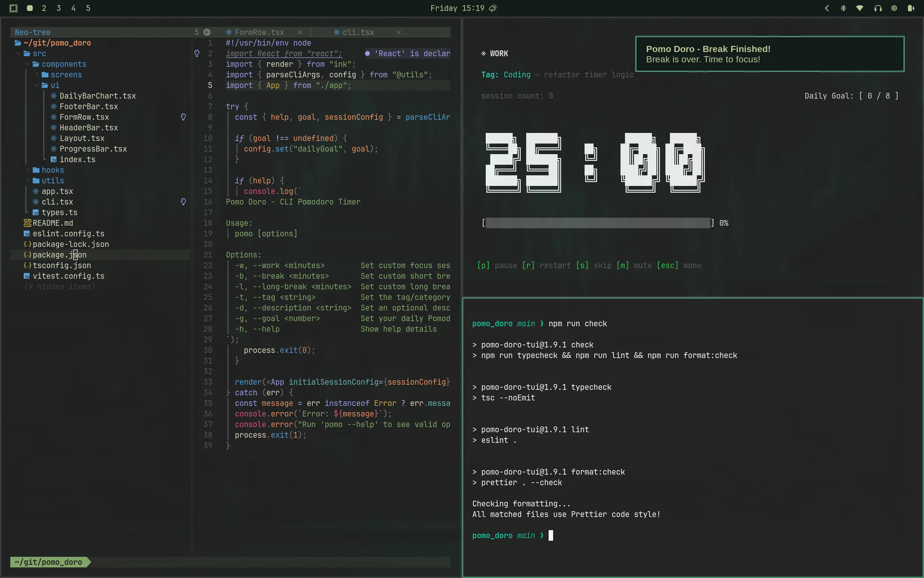Click the 25:00 timer display
The width and height of the screenshot is (924, 578).
pyautogui.click(x=595, y=162)
